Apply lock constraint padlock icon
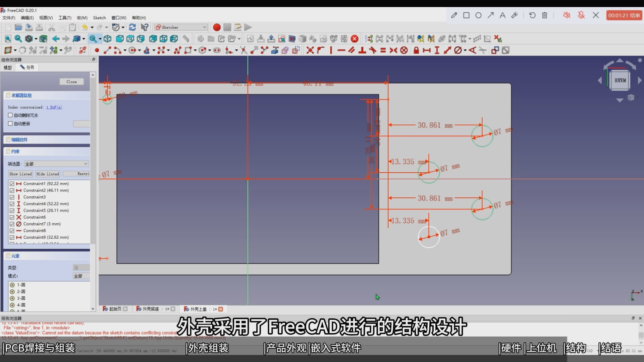This screenshot has height=362, width=644. pyautogui.click(x=416, y=50)
